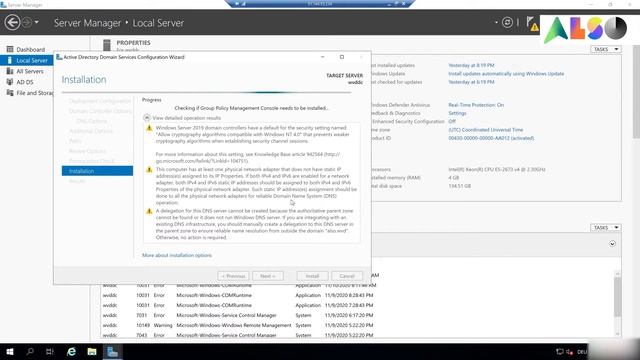Open taskbar search
Viewport: 640px width, 360px height.
pos(30,351)
